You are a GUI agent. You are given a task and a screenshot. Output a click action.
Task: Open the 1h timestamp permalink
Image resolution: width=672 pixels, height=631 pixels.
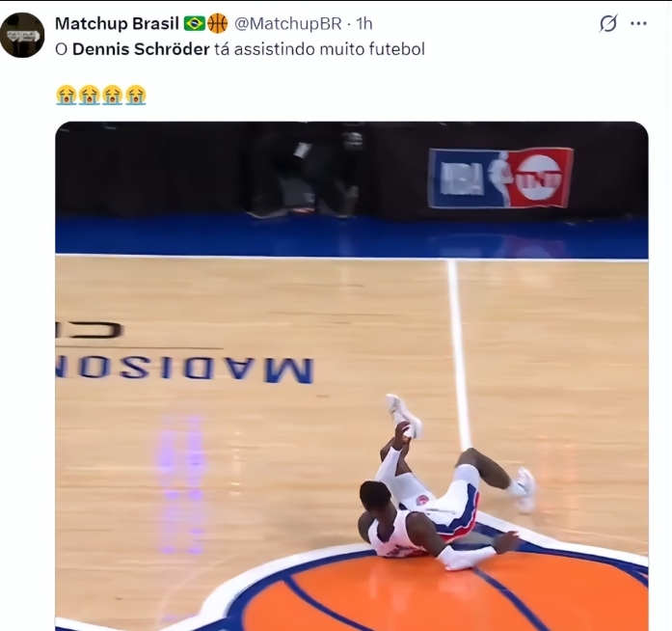pos(364,23)
